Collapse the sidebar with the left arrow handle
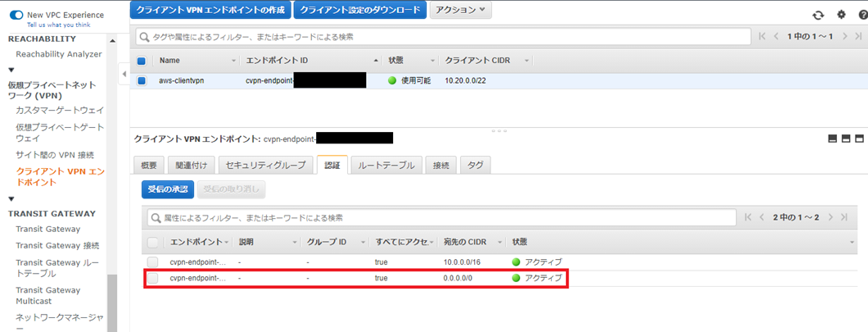868x332 pixels. point(124,74)
